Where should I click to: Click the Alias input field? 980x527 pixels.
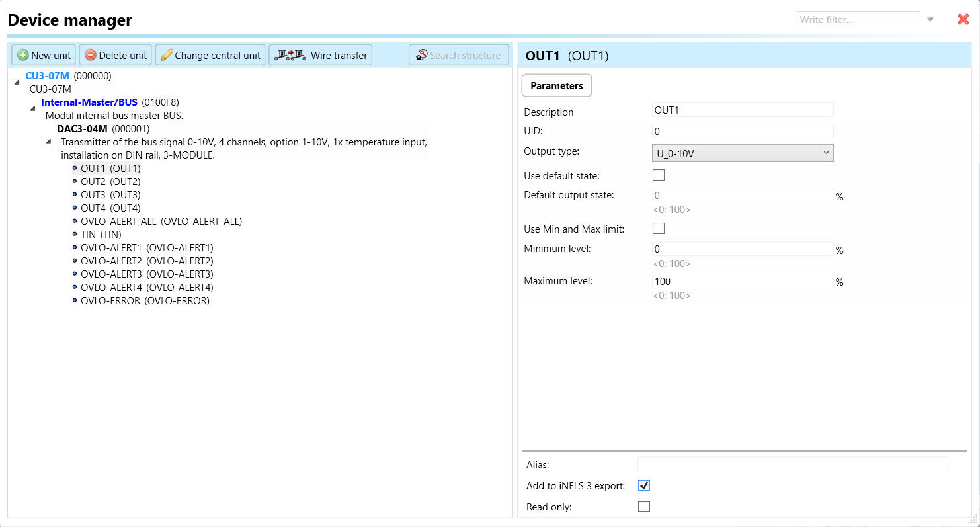tap(793, 464)
